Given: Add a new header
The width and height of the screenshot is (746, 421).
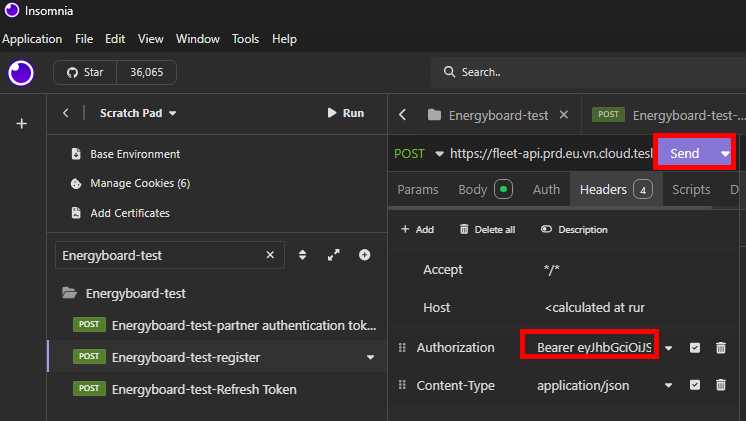Looking at the screenshot, I should [417, 229].
